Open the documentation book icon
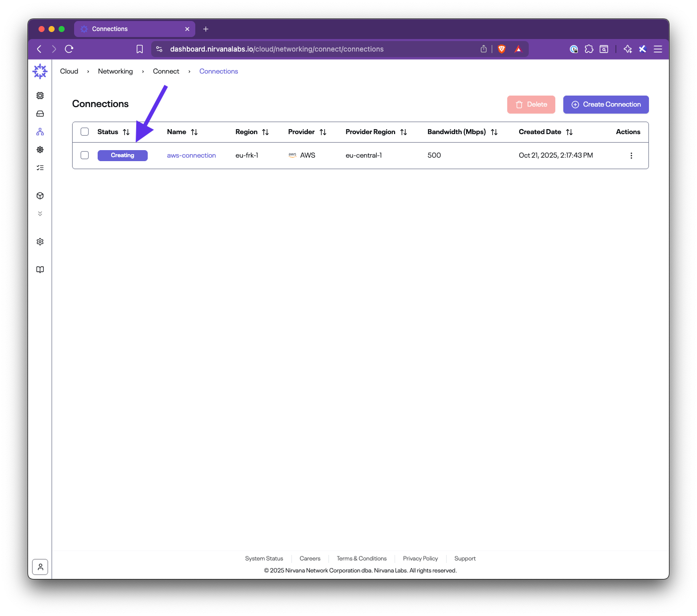The width and height of the screenshot is (697, 616). [x=40, y=269]
